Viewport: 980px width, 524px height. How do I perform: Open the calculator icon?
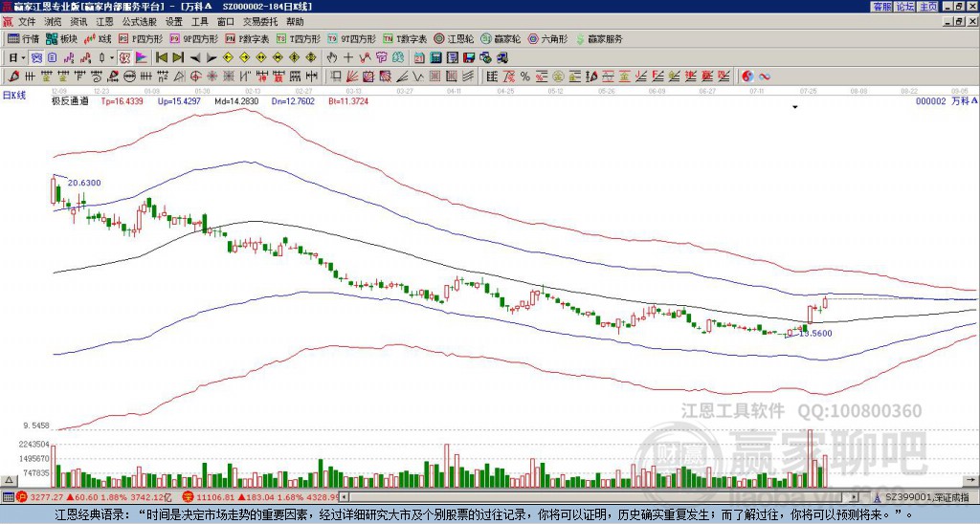[x=435, y=58]
